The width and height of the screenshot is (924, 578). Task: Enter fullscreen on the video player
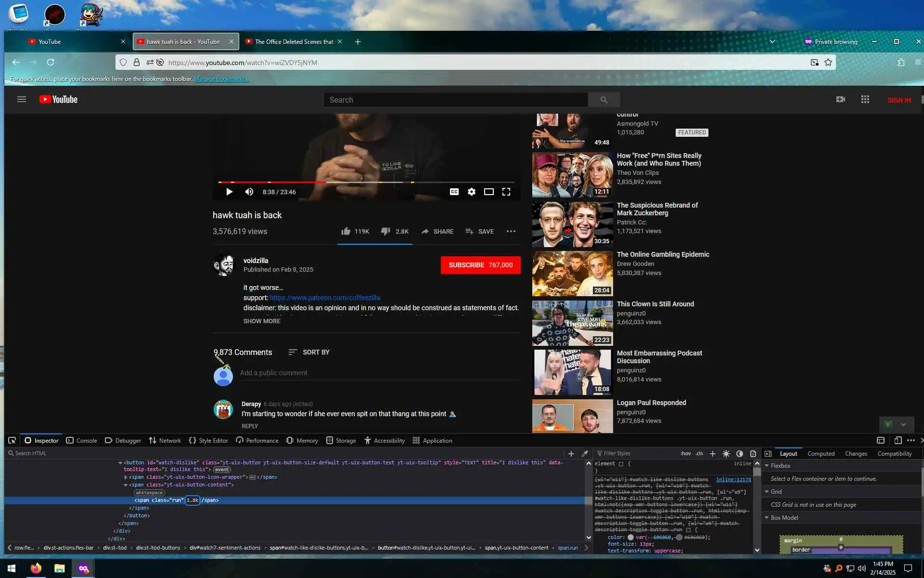point(506,192)
